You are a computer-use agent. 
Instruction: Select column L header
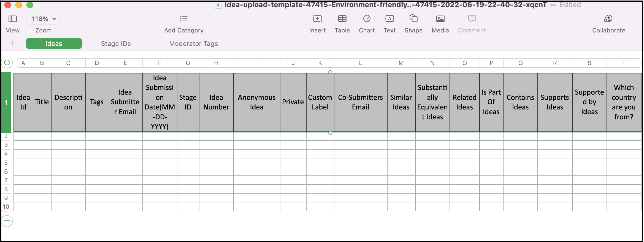point(360,63)
